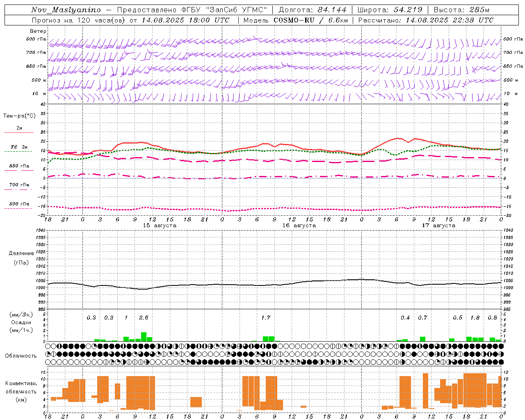This screenshot has width=525, height=420.
Task: Click the precipitation amount "1.7"
Action: coord(266,317)
